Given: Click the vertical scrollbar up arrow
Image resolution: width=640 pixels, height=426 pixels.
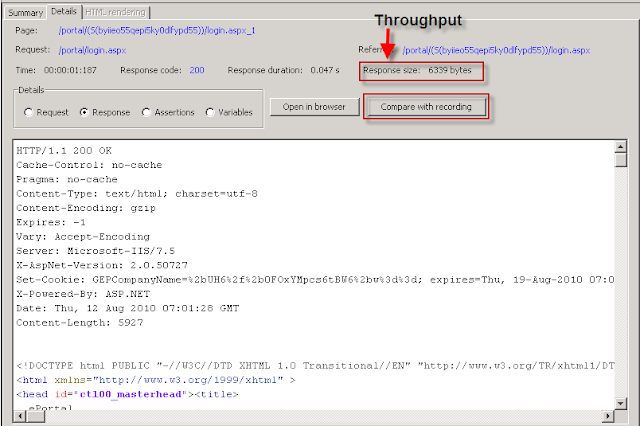Looking at the screenshot, I should point(620,146).
